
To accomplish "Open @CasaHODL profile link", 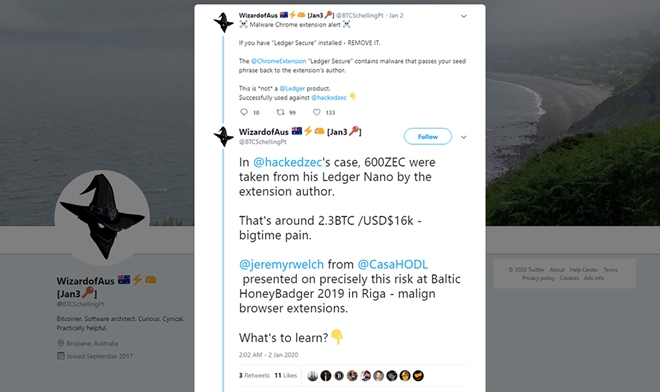I will (x=392, y=264).
